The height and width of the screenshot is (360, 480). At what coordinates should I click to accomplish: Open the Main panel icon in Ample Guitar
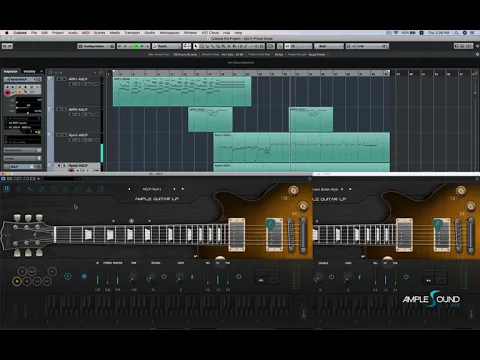pyautogui.click(x=6, y=189)
